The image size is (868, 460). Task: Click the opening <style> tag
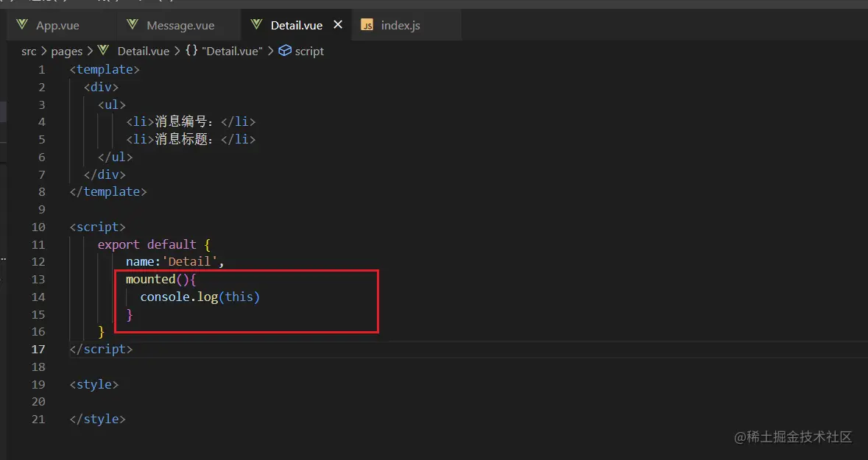[x=94, y=384]
